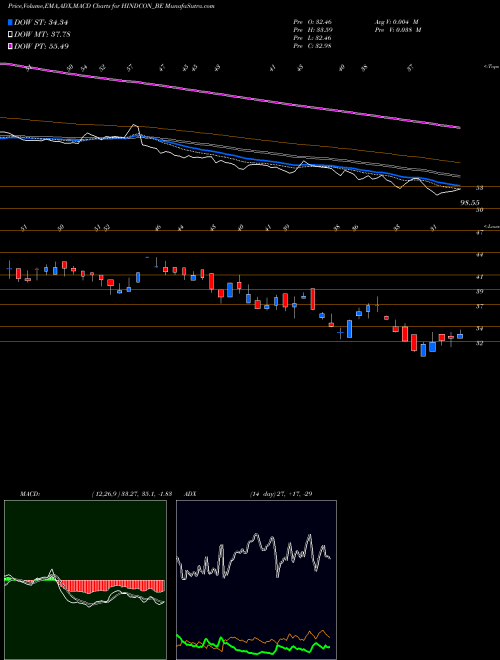Click the 'Pre V: 0.038 M' value
Viewport: 500px width, 660px height.
(397, 30)
